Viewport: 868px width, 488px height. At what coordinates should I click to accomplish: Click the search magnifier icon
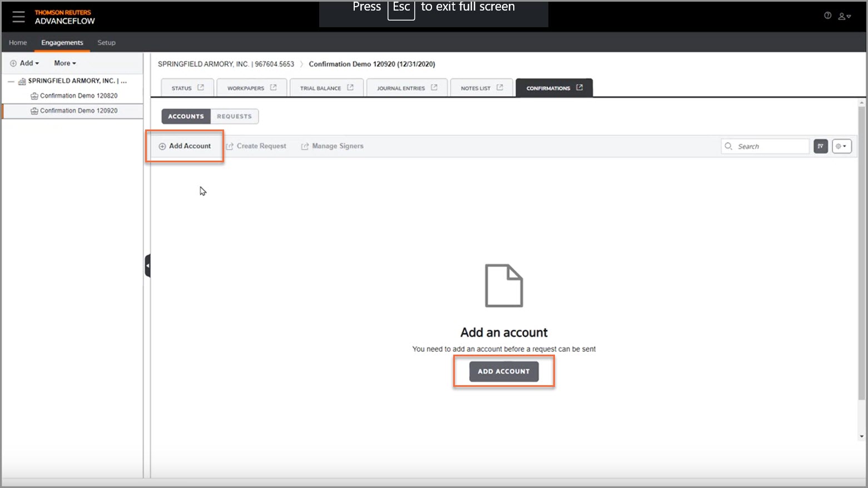[729, 146]
